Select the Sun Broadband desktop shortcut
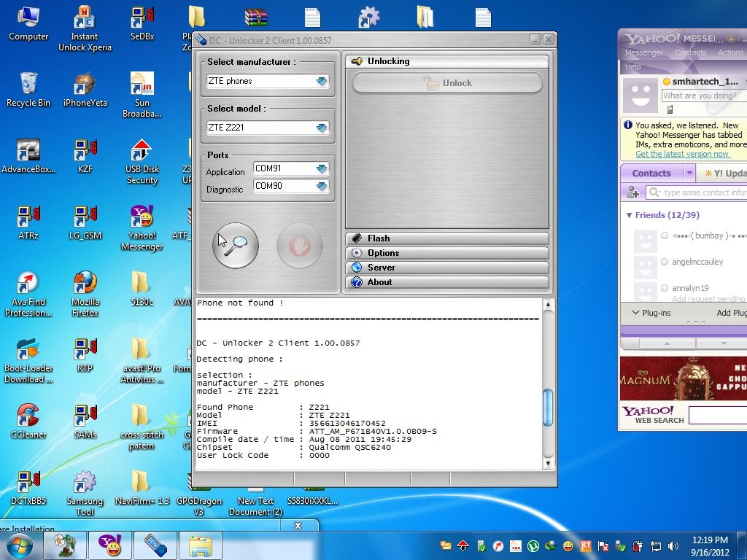 tap(142, 95)
